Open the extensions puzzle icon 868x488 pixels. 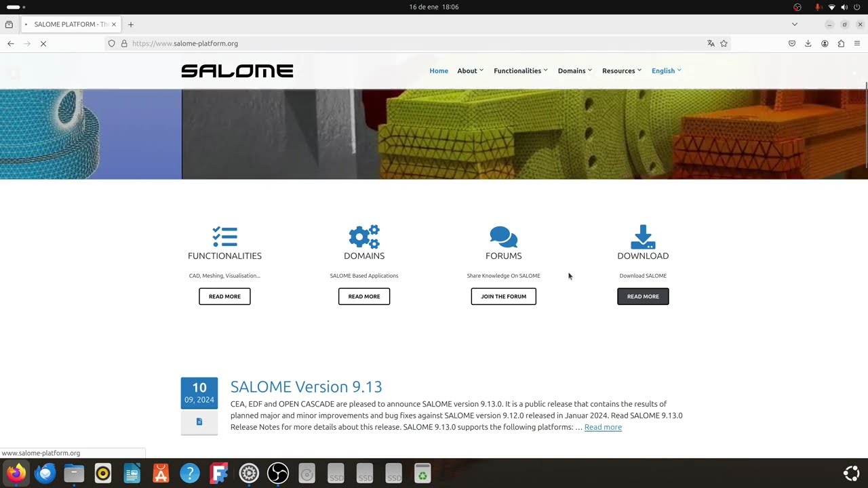tap(841, 43)
